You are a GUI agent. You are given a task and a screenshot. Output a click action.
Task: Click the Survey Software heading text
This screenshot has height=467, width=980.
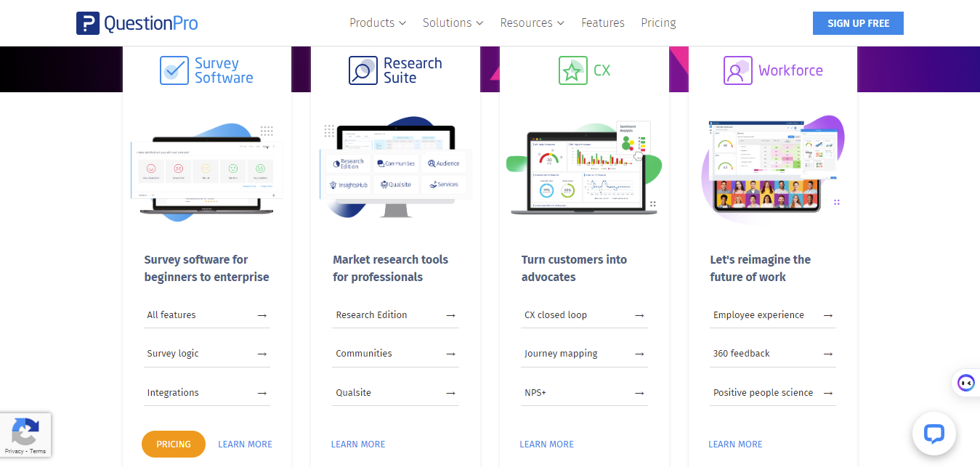coord(224,70)
